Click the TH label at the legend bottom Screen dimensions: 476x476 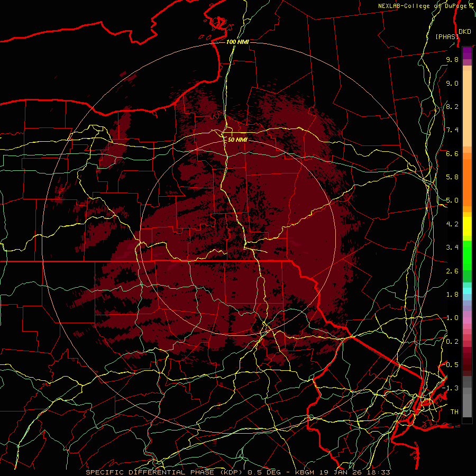pos(454,412)
